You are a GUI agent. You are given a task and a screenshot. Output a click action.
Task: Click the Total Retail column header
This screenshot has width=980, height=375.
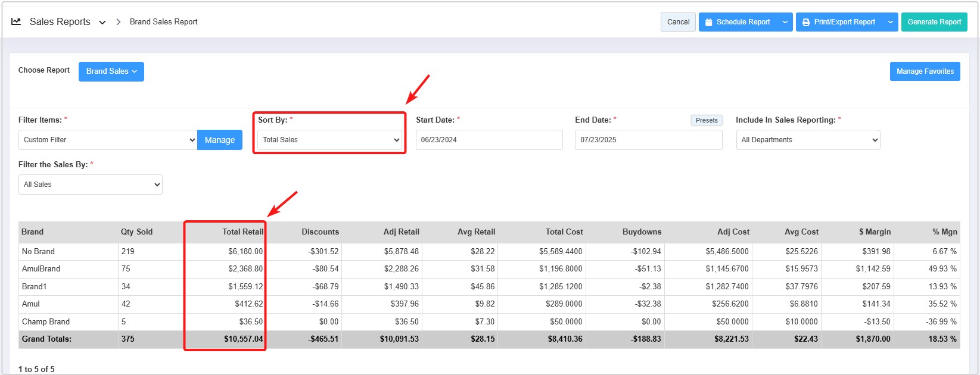pyautogui.click(x=242, y=232)
